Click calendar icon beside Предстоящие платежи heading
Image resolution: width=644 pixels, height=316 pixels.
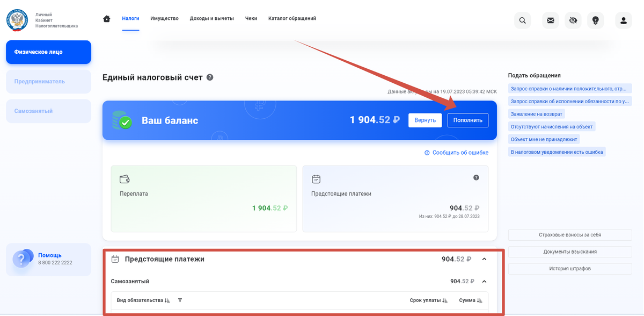point(115,259)
